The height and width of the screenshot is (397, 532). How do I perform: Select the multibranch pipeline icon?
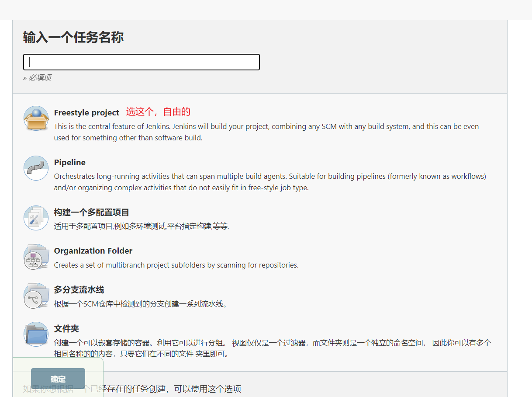click(36, 296)
